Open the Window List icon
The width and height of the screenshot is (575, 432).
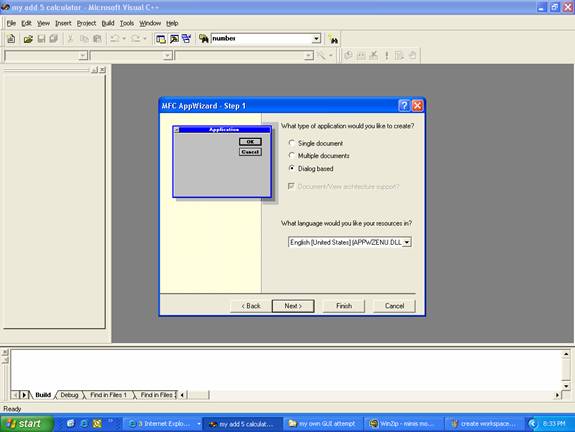(x=186, y=39)
